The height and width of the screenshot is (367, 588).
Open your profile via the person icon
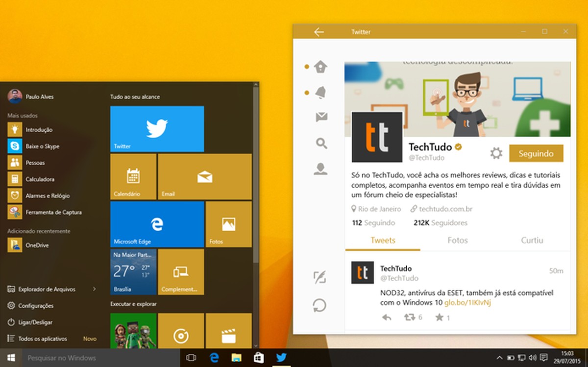320,169
